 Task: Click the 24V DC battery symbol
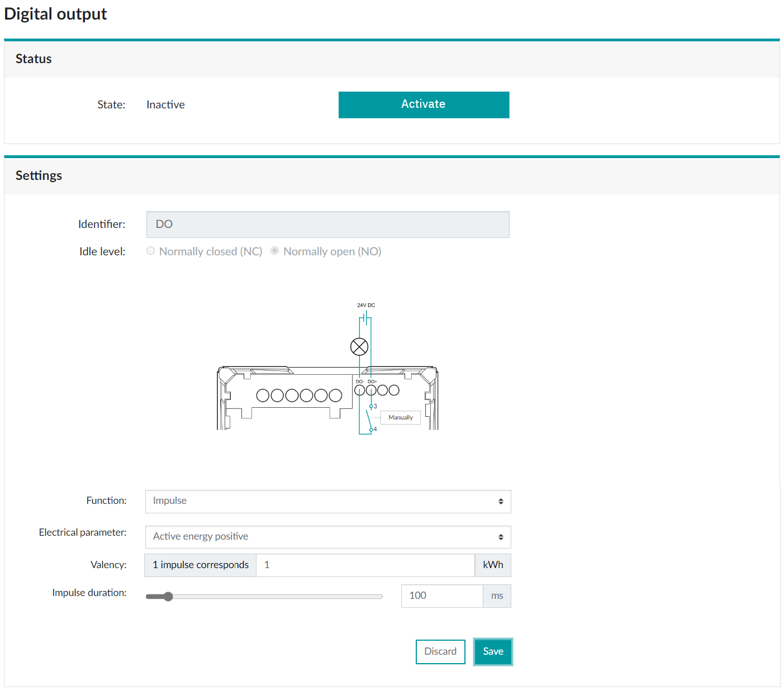point(365,318)
